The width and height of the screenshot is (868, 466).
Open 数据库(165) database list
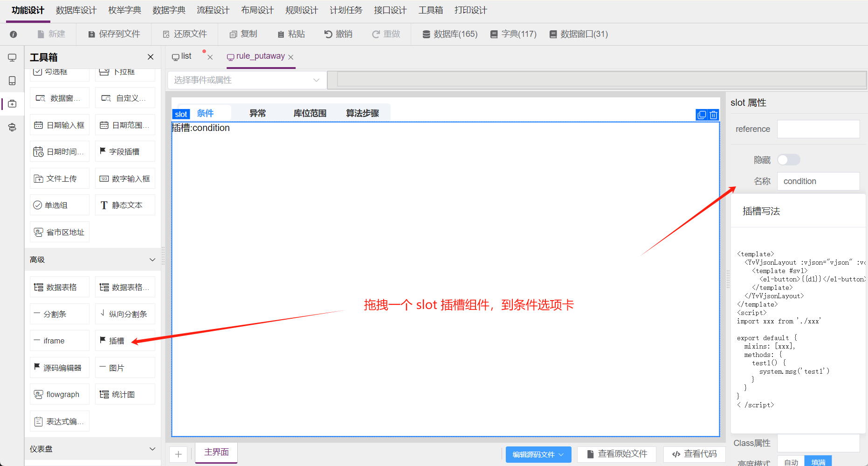point(450,34)
